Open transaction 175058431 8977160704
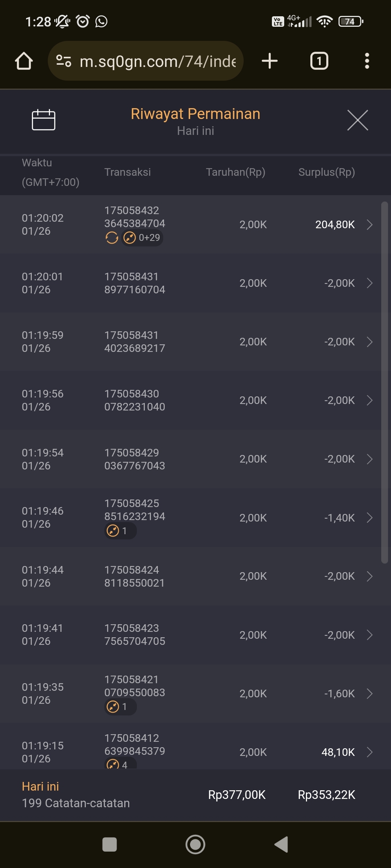The height and width of the screenshot is (868, 391). [135, 283]
